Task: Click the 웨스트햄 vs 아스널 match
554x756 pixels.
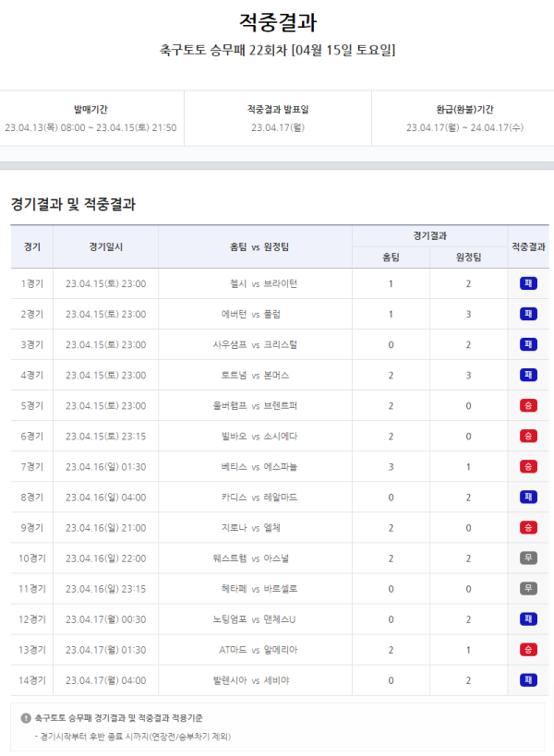Action: 251,558
